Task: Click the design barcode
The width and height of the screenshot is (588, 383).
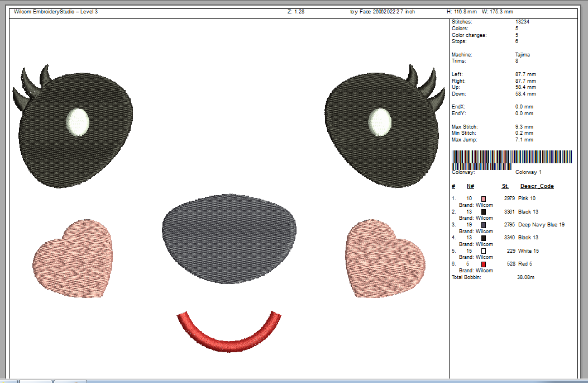Action: click(x=511, y=160)
